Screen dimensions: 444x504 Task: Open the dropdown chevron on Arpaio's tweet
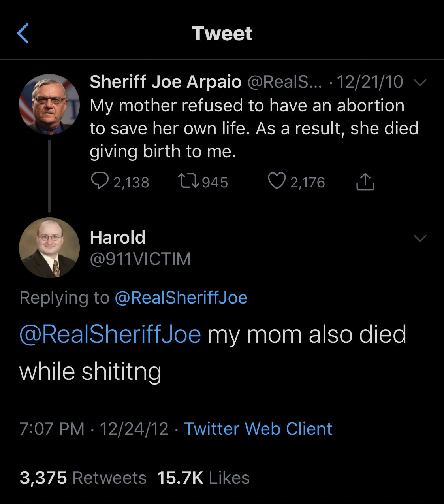click(x=421, y=83)
